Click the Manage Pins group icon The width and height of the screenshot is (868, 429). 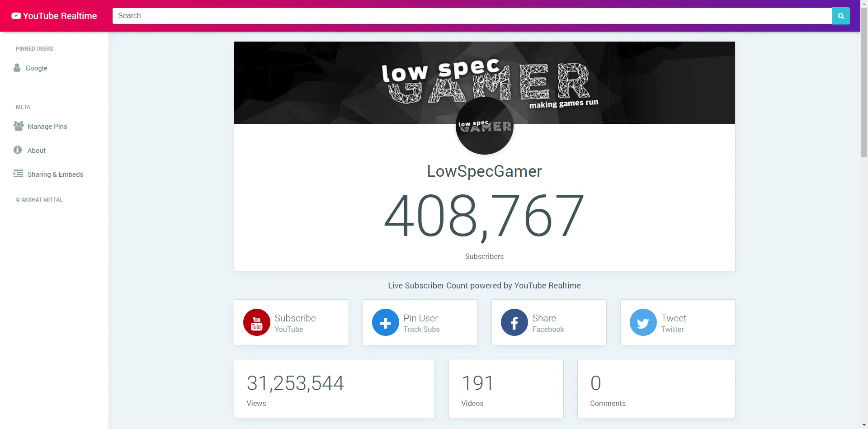tap(19, 126)
